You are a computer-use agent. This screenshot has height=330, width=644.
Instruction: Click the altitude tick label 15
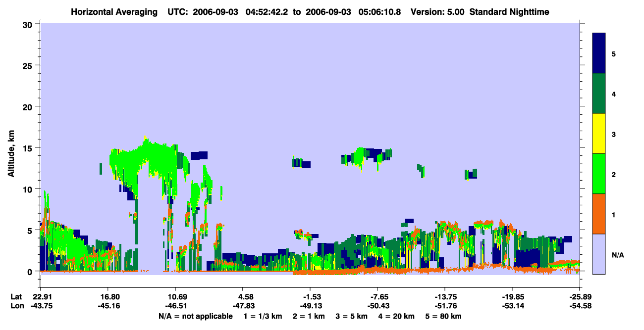28,147
